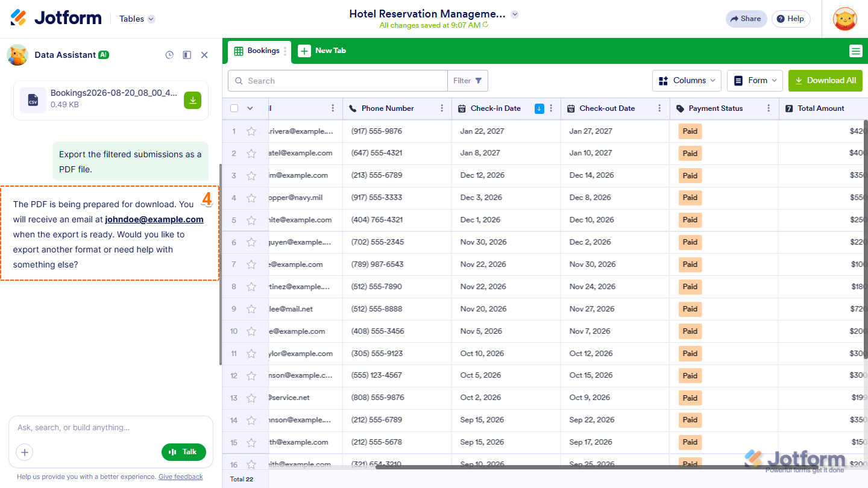Screen dimensions: 868x488
Task: Click the Paid status in row 1
Action: tap(690, 131)
